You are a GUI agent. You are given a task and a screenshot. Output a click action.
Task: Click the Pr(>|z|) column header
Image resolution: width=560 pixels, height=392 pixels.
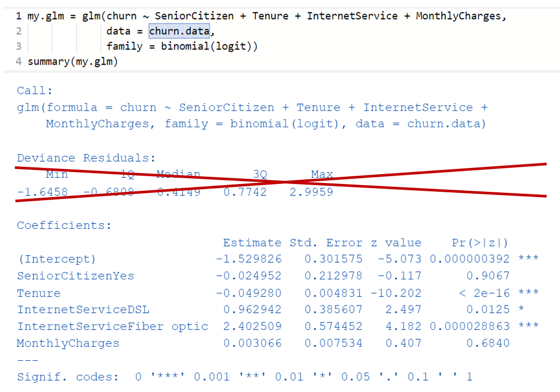[x=480, y=242]
